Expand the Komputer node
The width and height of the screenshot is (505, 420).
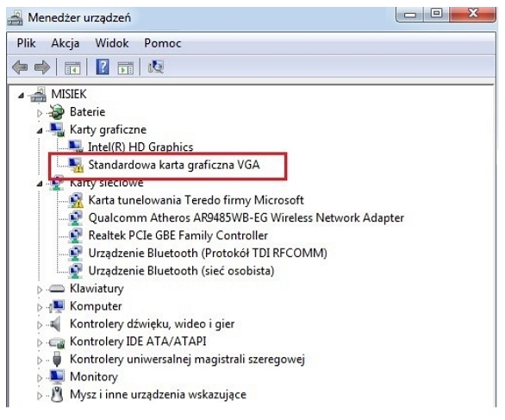[x=40, y=307]
